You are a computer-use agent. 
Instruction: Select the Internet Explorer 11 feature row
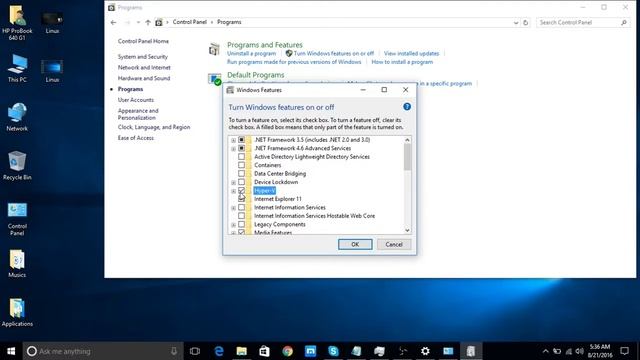278,199
